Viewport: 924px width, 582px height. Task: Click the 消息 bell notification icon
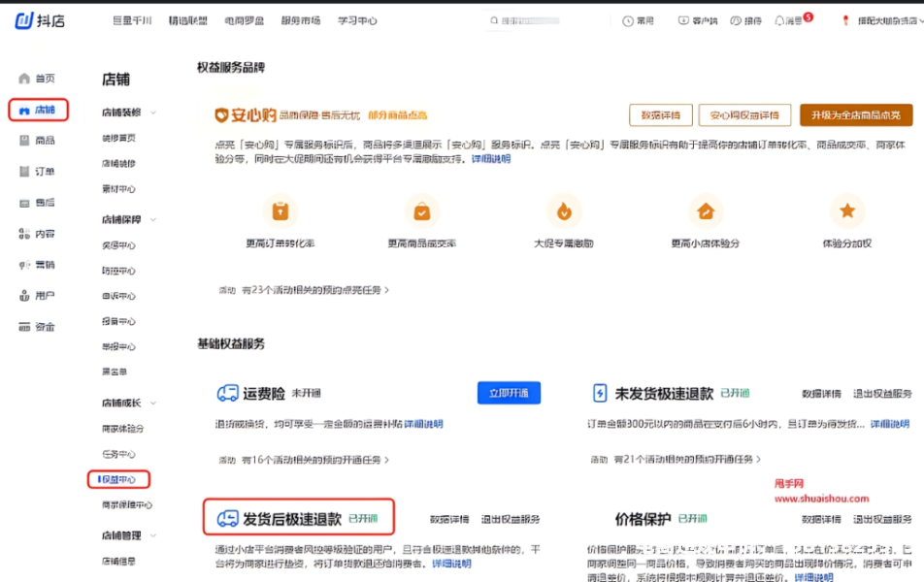pos(779,20)
